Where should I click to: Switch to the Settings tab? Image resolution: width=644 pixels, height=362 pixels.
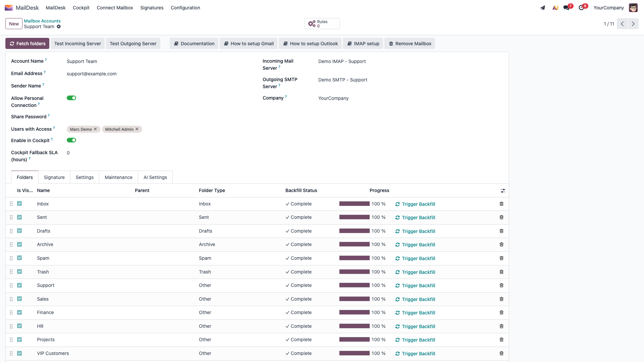point(85,177)
